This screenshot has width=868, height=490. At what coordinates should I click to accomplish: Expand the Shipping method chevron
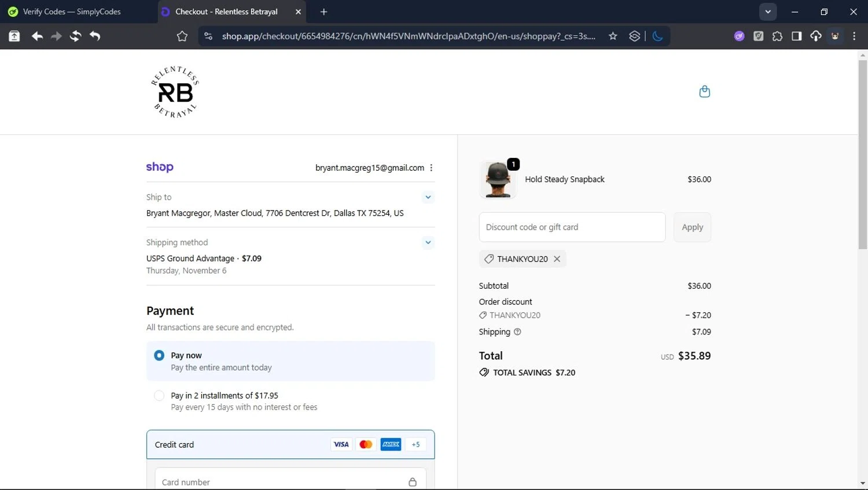[428, 242]
